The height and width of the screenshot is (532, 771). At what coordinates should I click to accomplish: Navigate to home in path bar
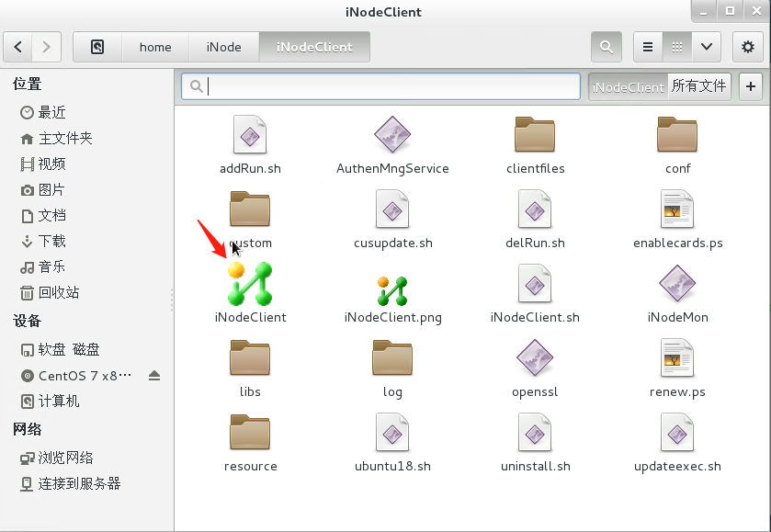tap(155, 47)
